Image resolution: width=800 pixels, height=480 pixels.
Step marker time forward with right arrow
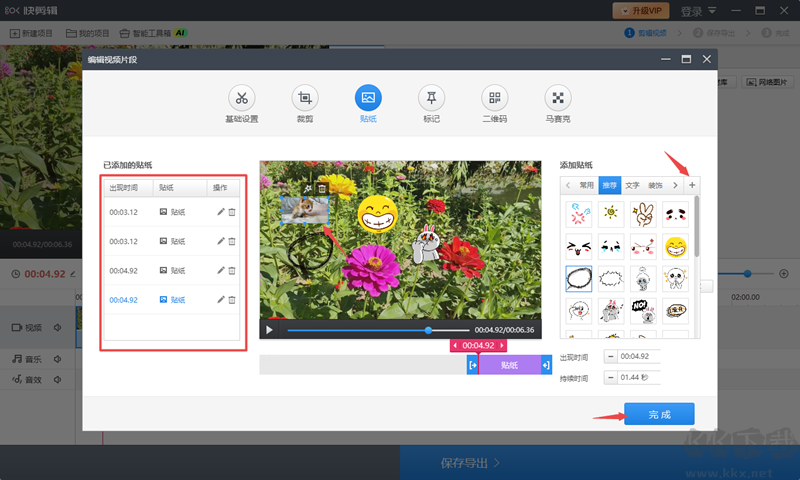point(502,345)
